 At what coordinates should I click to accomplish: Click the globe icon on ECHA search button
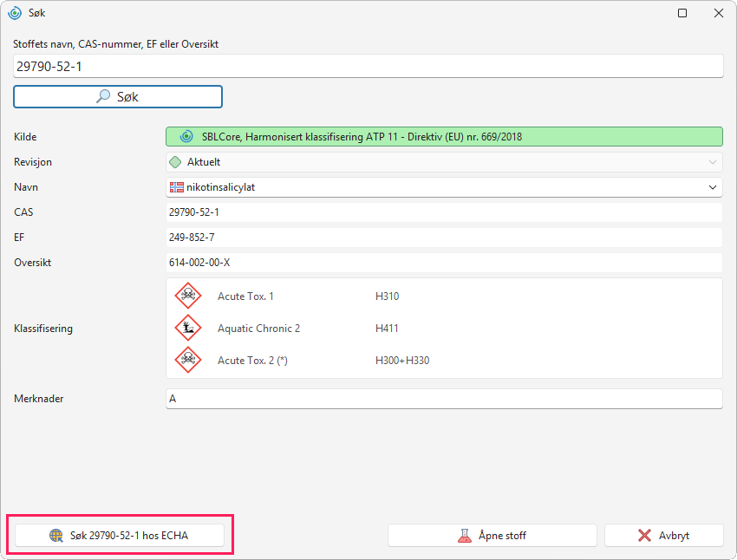pyautogui.click(x=56, y=536)
